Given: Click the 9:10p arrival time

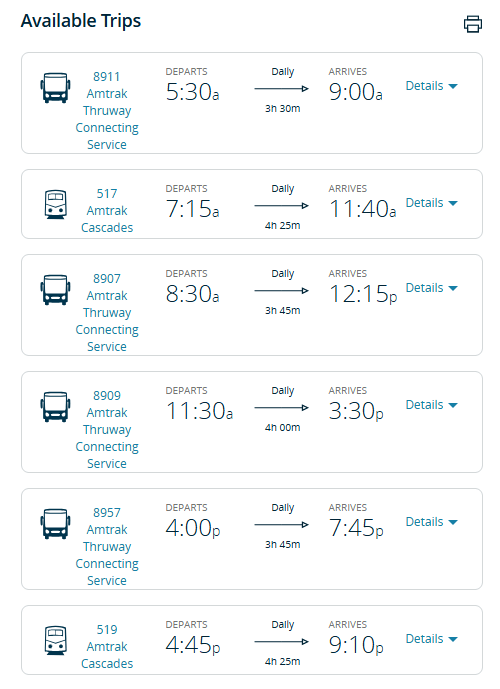Looking at the screenshot, I should (356, 645).
